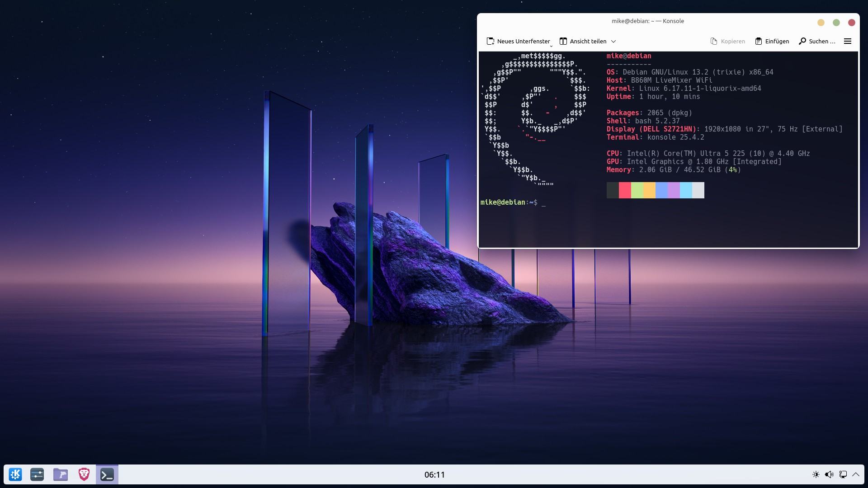This screenshot has height=488, width=868.
Task: Open the wired network tray icon
Action: [x=843, y=474]
